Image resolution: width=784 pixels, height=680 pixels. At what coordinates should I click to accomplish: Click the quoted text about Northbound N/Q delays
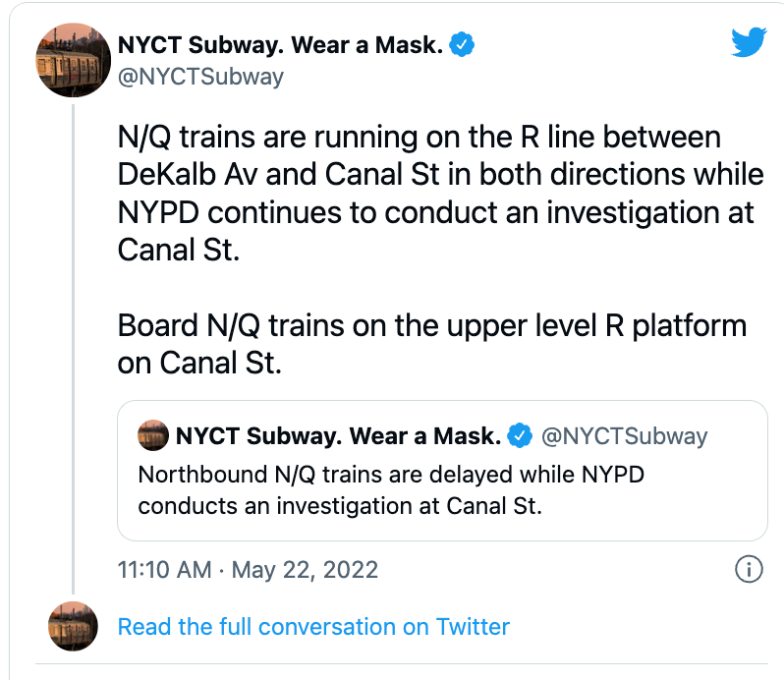[391, 475]
